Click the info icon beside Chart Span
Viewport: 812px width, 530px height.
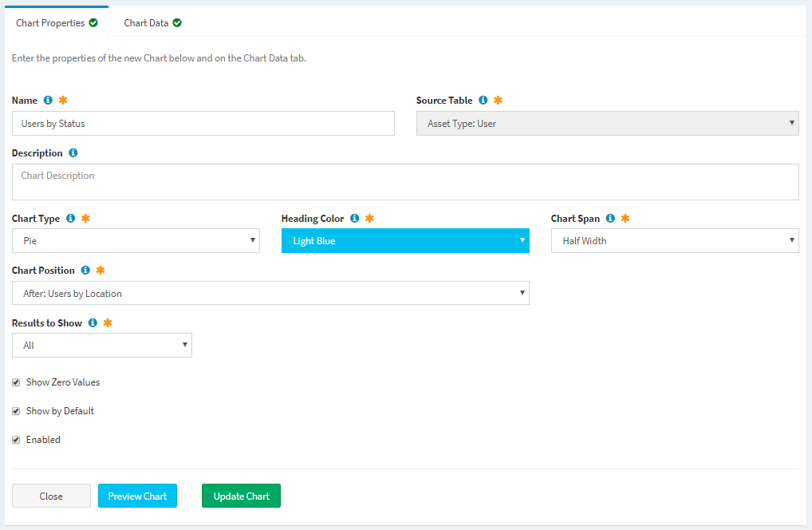[610, 219]
